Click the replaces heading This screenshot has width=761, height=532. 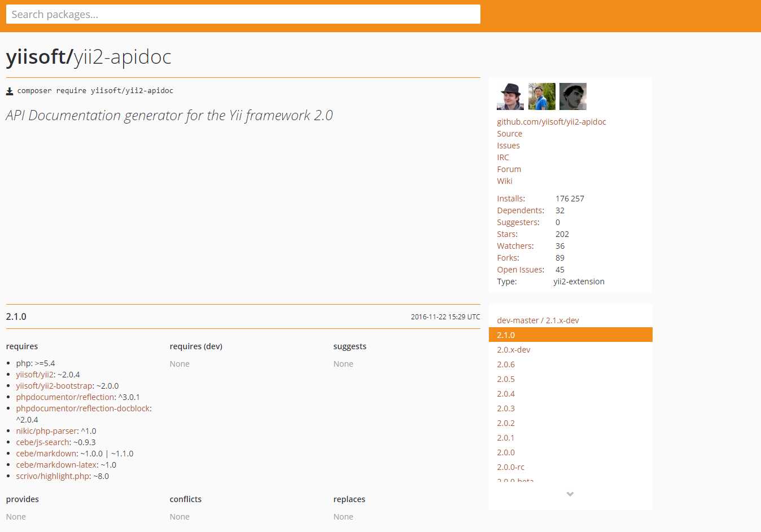[349, 499]
